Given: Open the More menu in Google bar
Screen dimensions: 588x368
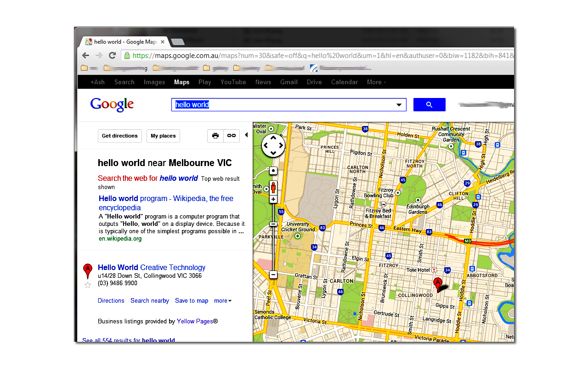Looking at the screenshot, I should 377,82.
